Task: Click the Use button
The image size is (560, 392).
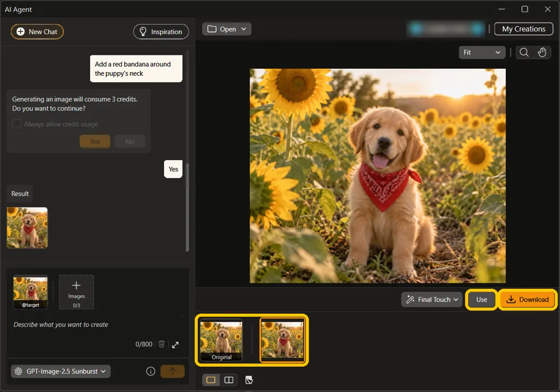Action: pos(482,300)
